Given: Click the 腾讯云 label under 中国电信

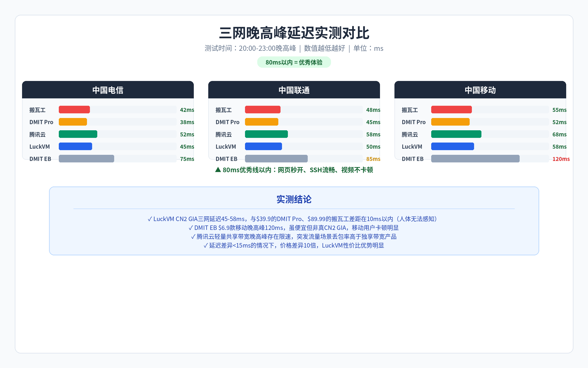Looking at the screenshot, I should 37,134.
